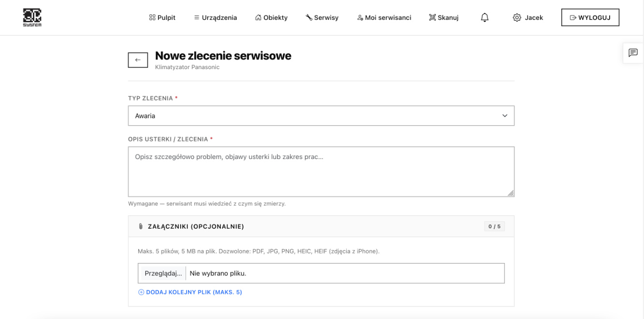Click the settings gear icon next to Jacek
The width and height of the screenshot is (644, 319).
pos(517,17)
